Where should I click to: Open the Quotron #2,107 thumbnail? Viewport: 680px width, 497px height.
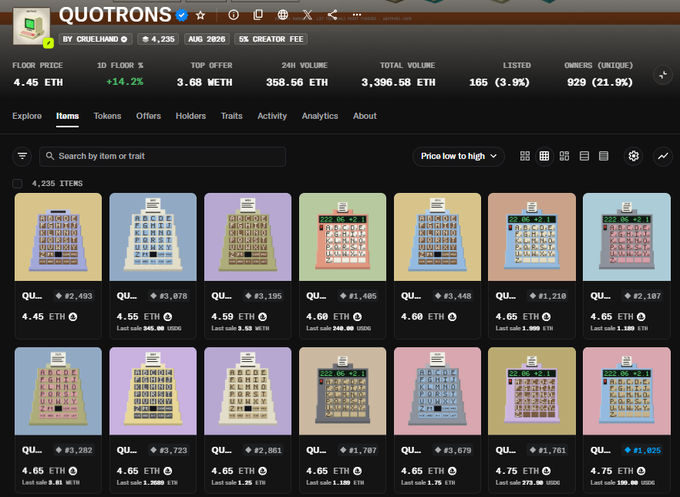tap(627, 237)
